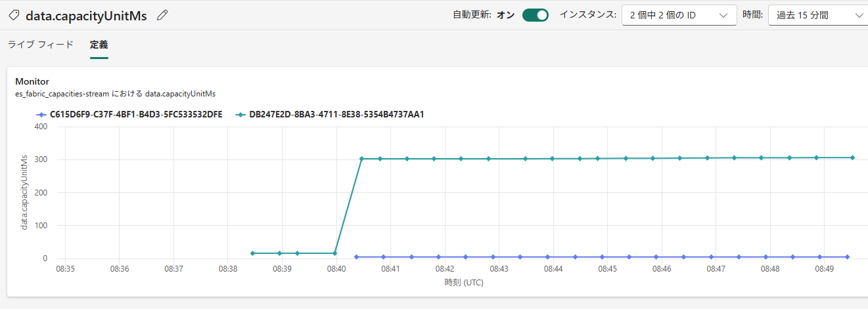Toggle the 自動更新 auto-refresh switch

tap(536, 15)
